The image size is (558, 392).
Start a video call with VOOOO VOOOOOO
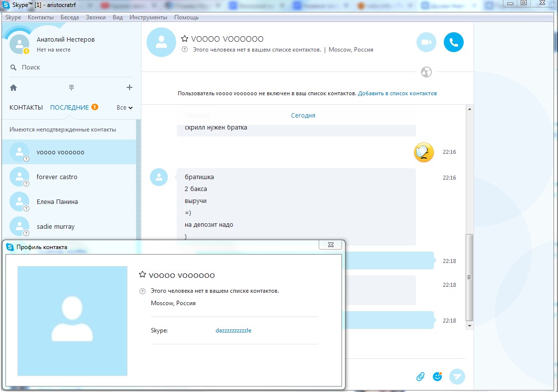(x=426, y=42)
